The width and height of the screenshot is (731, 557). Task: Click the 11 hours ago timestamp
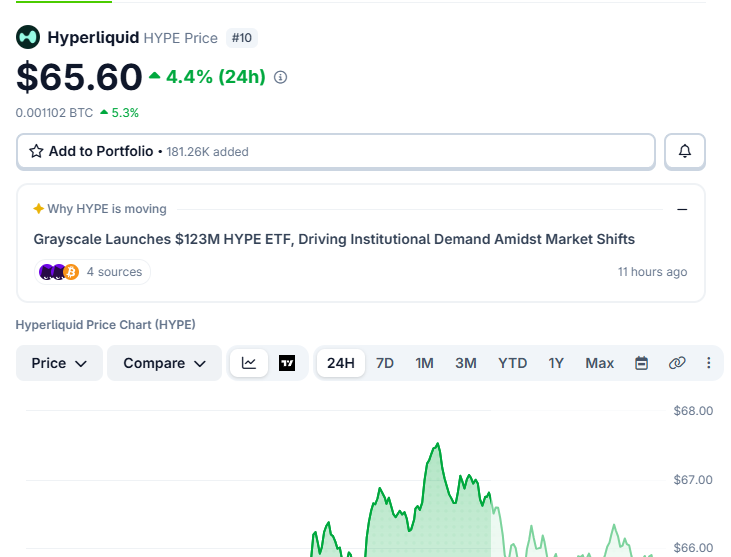point(653,272)
